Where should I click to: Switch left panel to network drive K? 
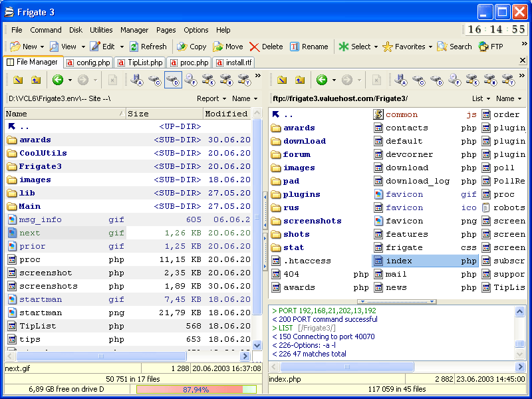pos(208,80)
